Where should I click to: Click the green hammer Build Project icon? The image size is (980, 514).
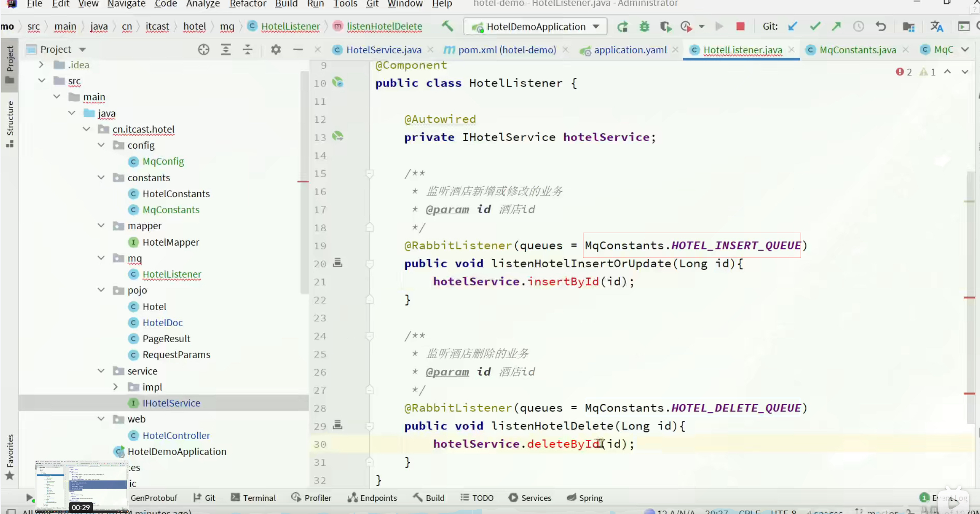(x=447, y=26)
